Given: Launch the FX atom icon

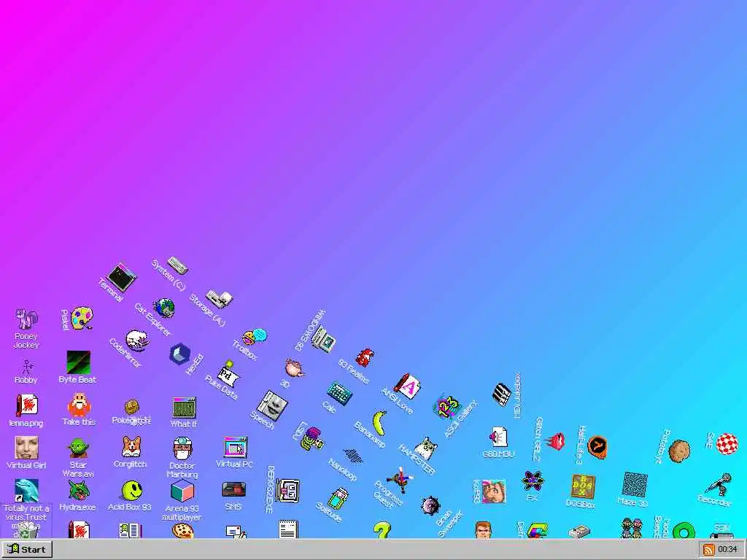Looking at the screenshot, I should point(533,481).
